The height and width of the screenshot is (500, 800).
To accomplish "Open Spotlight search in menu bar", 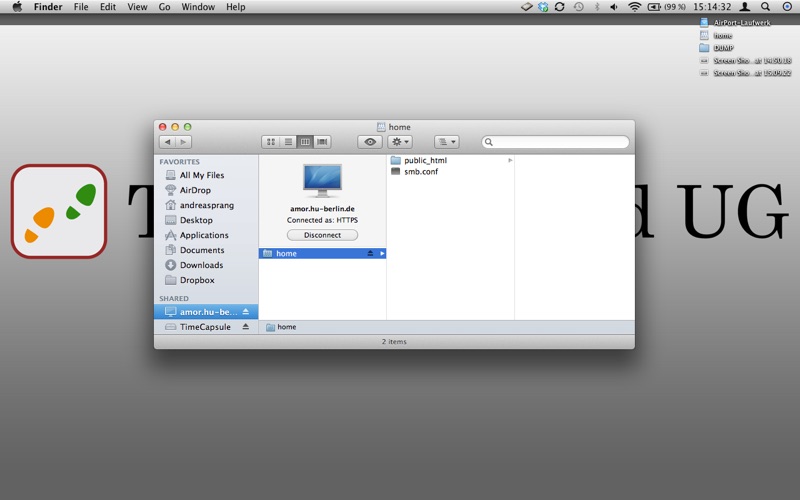I will tap(765, 7).
